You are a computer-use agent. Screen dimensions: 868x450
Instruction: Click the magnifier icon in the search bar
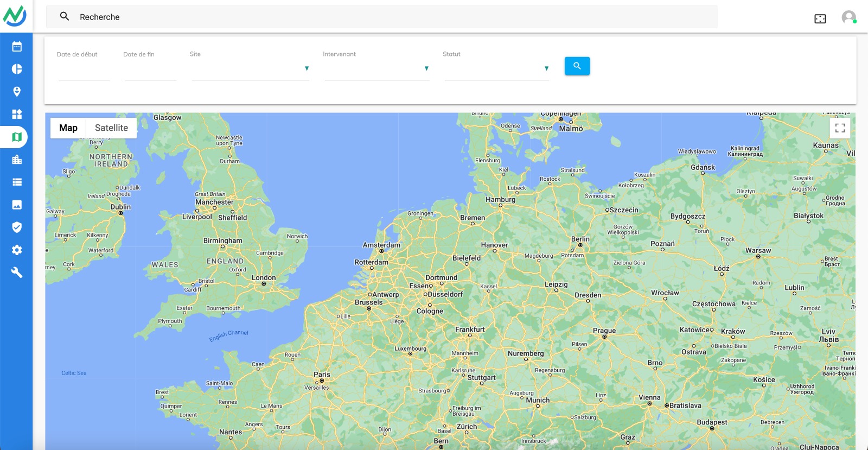[x=65, y=16]
